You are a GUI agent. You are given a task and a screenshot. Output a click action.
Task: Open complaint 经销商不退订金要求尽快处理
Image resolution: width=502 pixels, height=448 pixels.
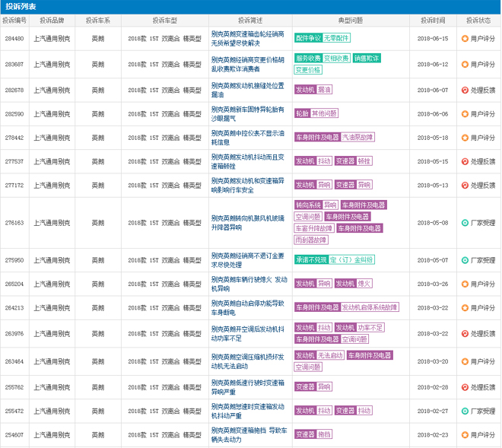[x=247, y=260]
